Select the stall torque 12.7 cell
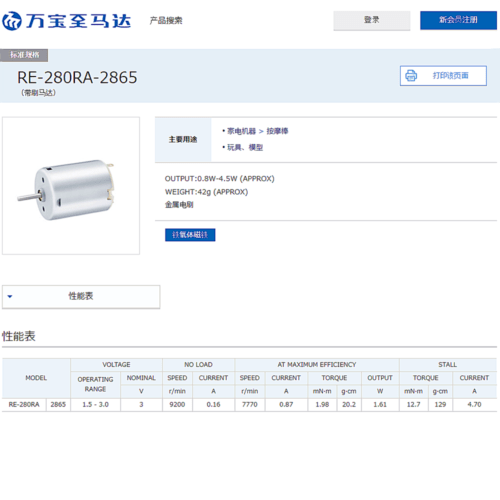 [414, 404]
